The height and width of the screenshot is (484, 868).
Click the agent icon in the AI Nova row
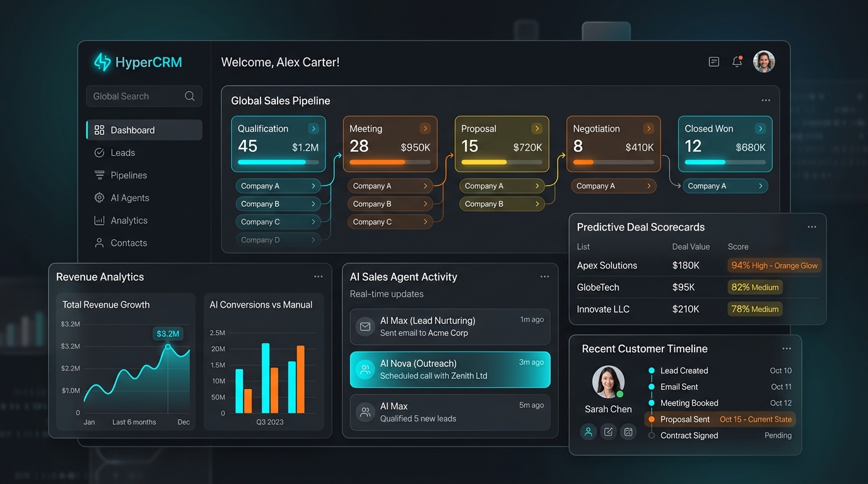365,369
